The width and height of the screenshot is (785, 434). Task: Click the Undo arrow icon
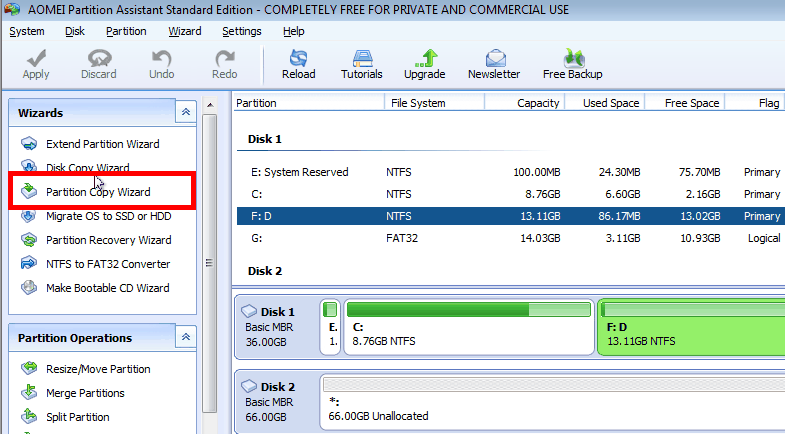tap(161, 58)
